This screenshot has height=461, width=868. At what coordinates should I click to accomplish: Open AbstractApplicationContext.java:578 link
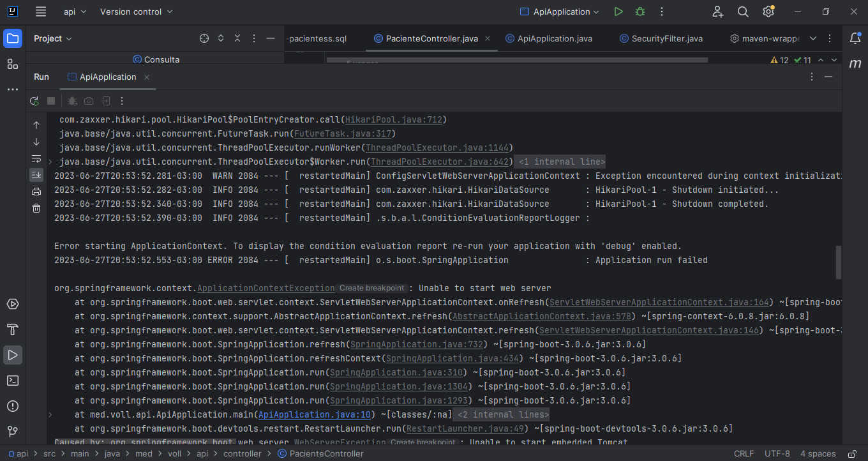[x=542, y=316]
